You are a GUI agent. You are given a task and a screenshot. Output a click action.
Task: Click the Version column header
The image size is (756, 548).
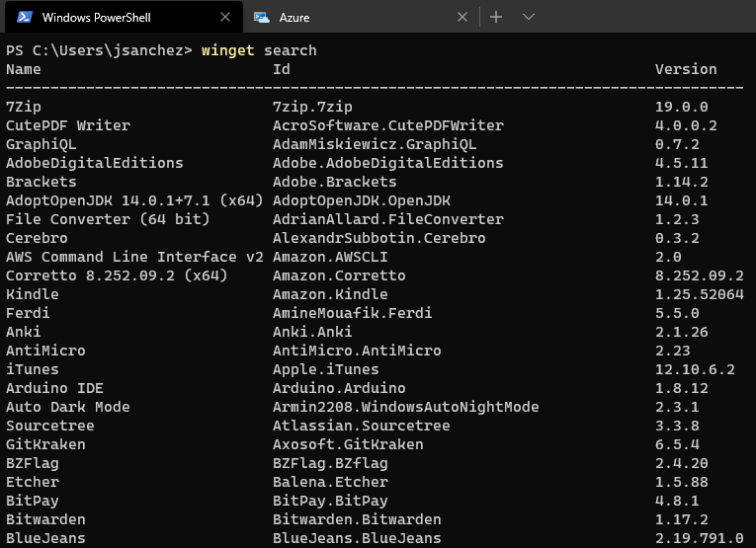tap(686, 69)
